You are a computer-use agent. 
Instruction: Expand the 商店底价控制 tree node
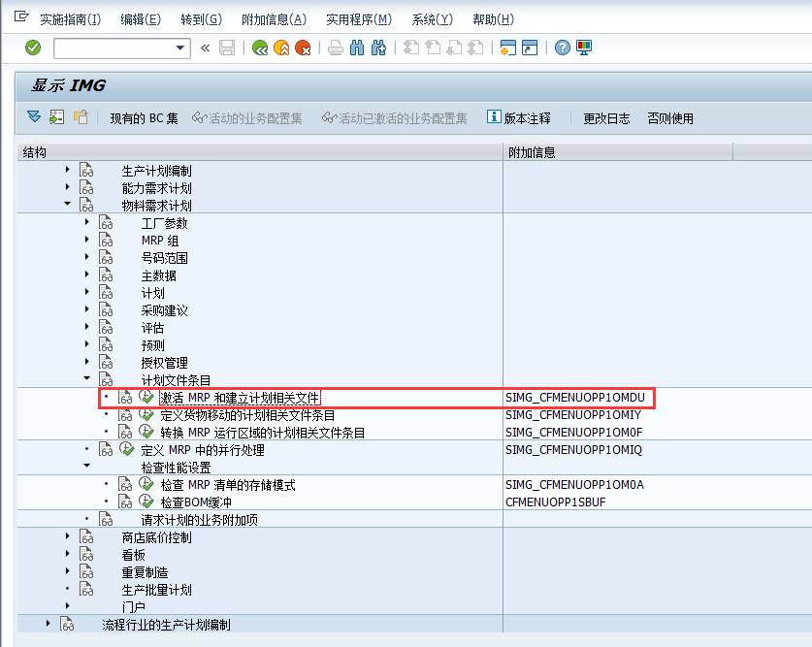click(66, 534)
